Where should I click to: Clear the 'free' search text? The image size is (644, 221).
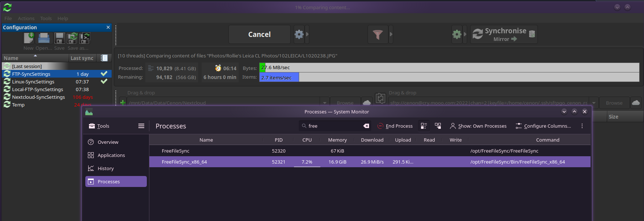coord(366,126)
